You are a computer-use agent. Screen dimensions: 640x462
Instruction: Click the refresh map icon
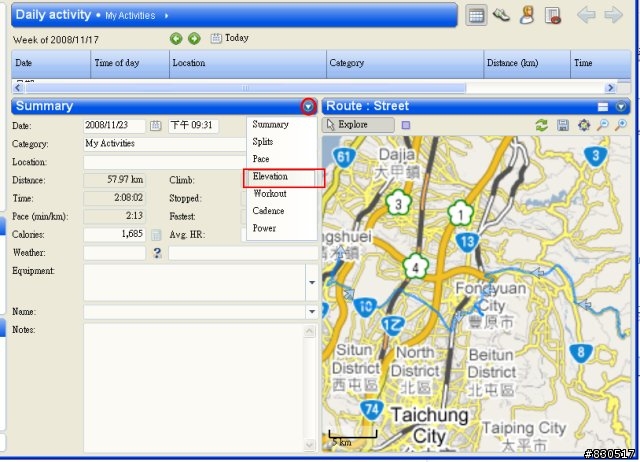pos(542,125)
